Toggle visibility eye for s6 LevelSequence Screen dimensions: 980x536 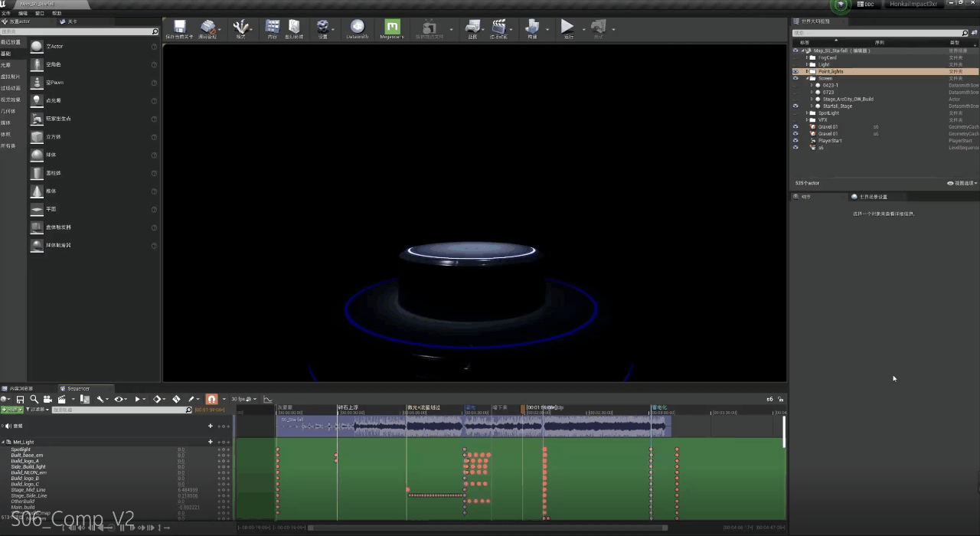(795, 147)
